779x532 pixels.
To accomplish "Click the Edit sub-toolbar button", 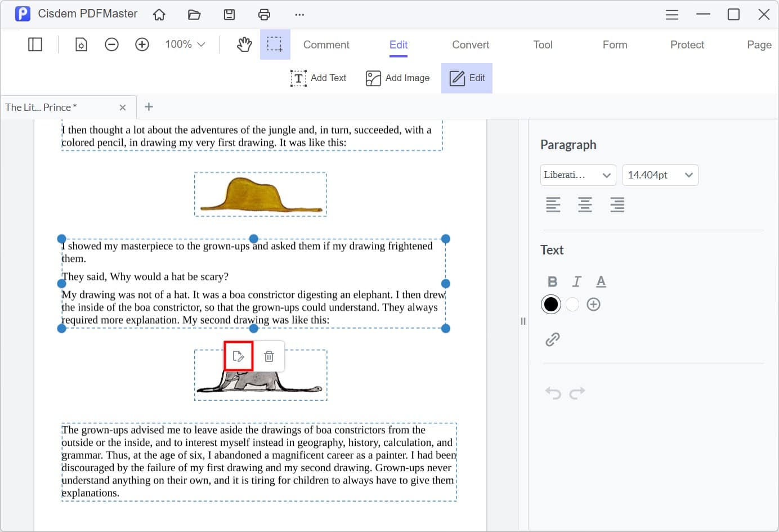I will pyautogui.click(x=467, y=78).
